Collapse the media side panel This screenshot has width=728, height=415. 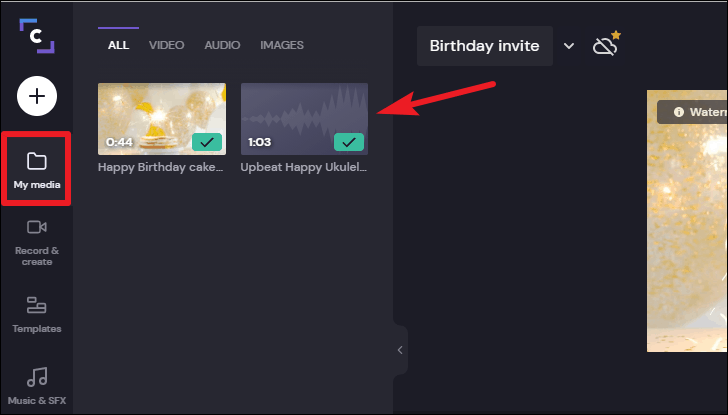coord(400,350)
